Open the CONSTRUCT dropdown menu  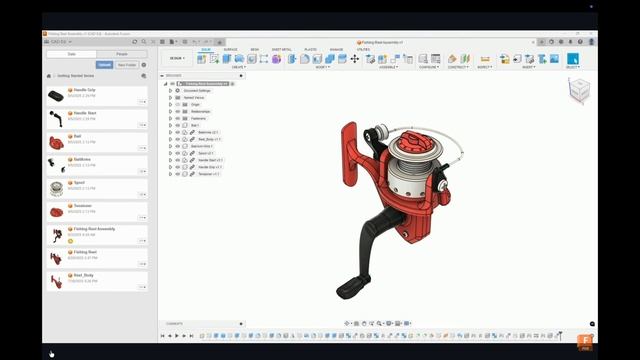(x=458, y=67)
